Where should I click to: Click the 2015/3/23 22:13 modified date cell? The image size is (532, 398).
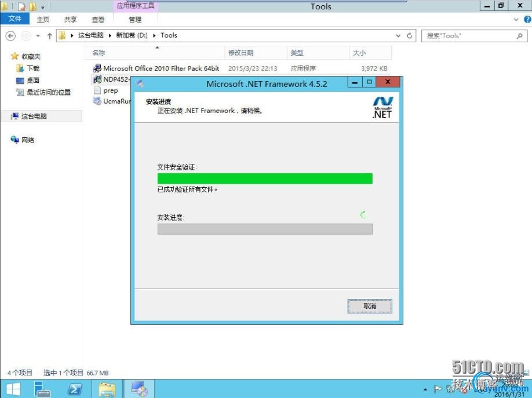(x=253, y=68)
